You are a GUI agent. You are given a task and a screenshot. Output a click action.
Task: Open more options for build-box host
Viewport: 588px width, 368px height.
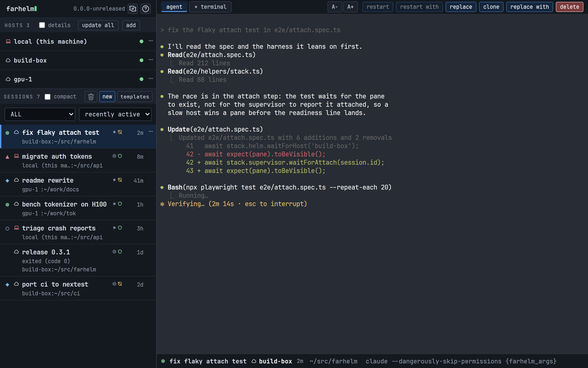[151, 60]
